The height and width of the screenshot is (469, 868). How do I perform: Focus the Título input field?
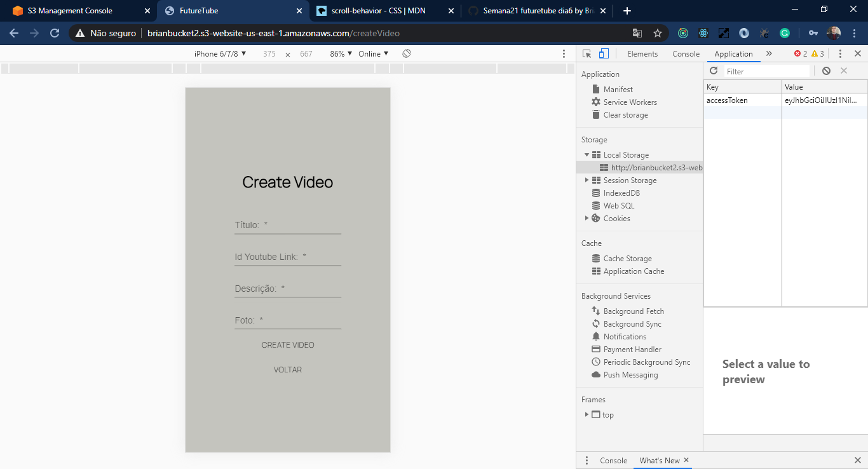tap(288, 225)
